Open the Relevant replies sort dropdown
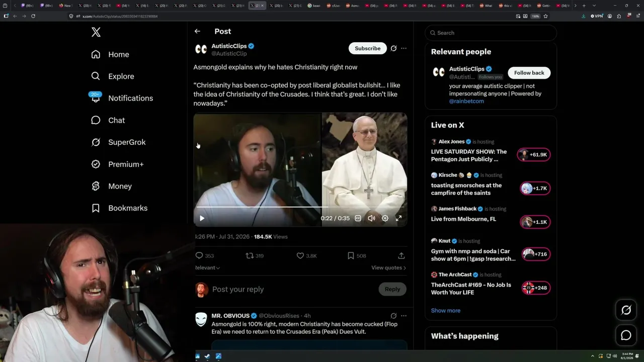The width and height of the screenshot is (644, 362). (207, 268)
